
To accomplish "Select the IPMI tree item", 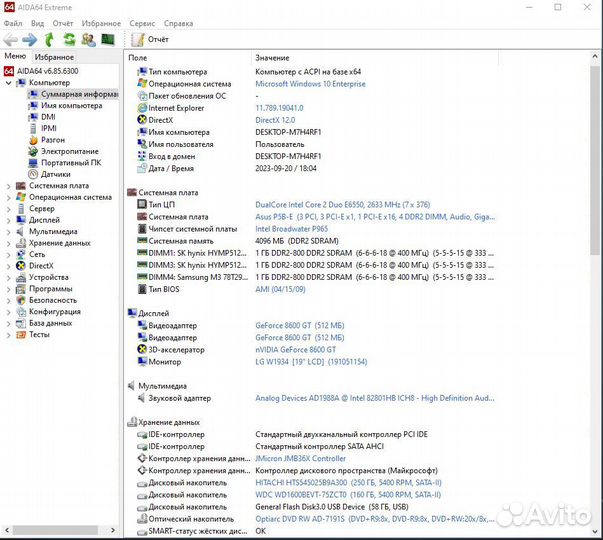I will (49, 128).
